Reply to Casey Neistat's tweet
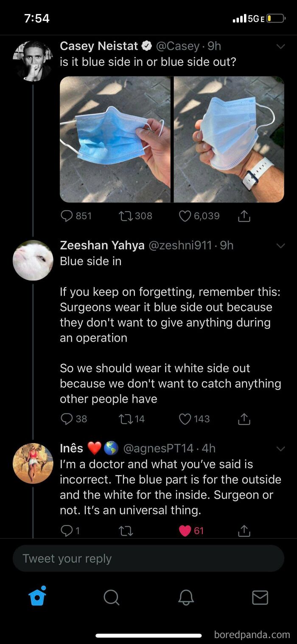The image size is (297, 644). click(x=67, y=216)
